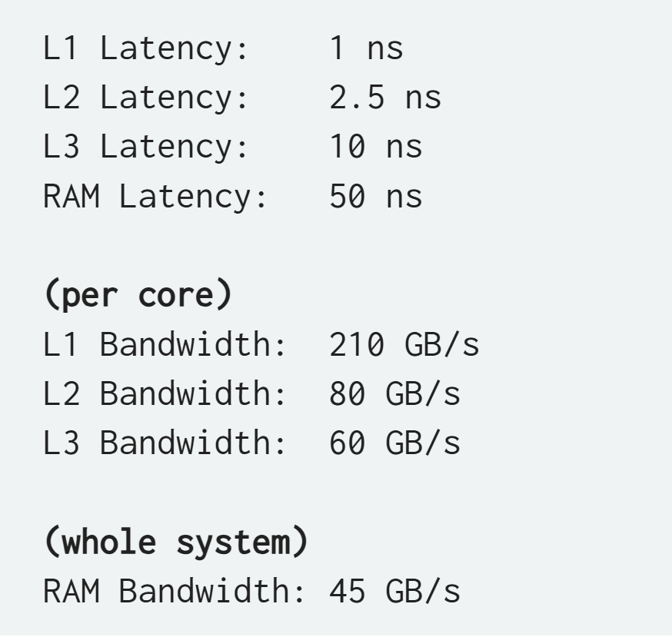Click the RAM Latency label
This screenshot has height=637, width=672.
click(155, 197)
